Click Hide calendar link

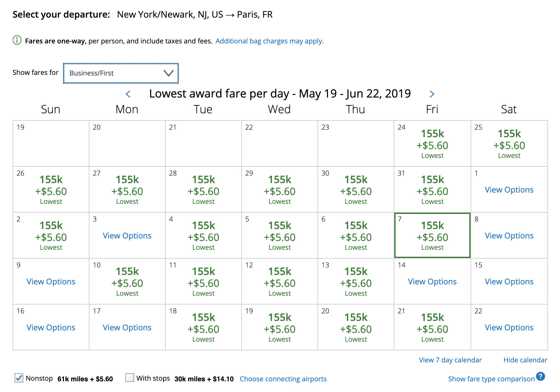(525, 360)
